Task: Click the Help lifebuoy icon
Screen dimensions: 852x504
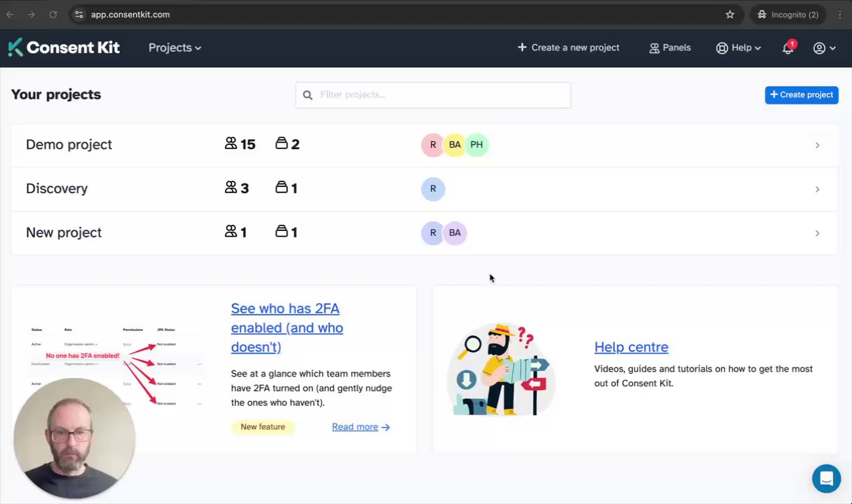Action: point(722,48)
